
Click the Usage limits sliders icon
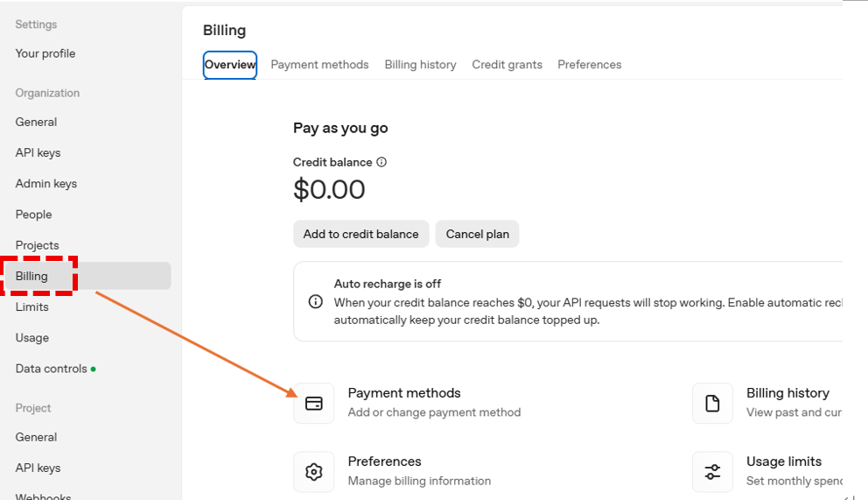pyautogui.click(x=712, y=472)
